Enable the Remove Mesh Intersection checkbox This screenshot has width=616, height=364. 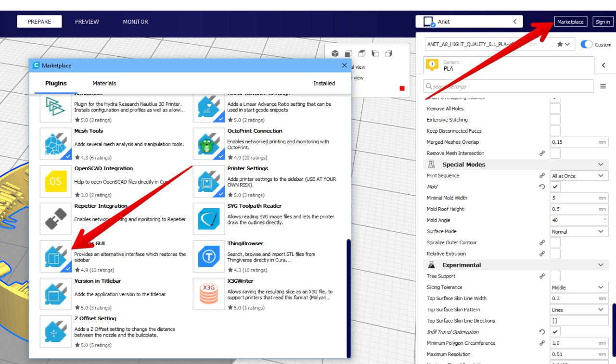555,153
